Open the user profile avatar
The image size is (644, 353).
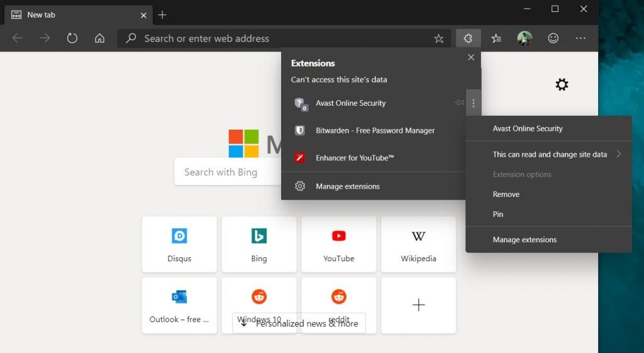point(525,38)
